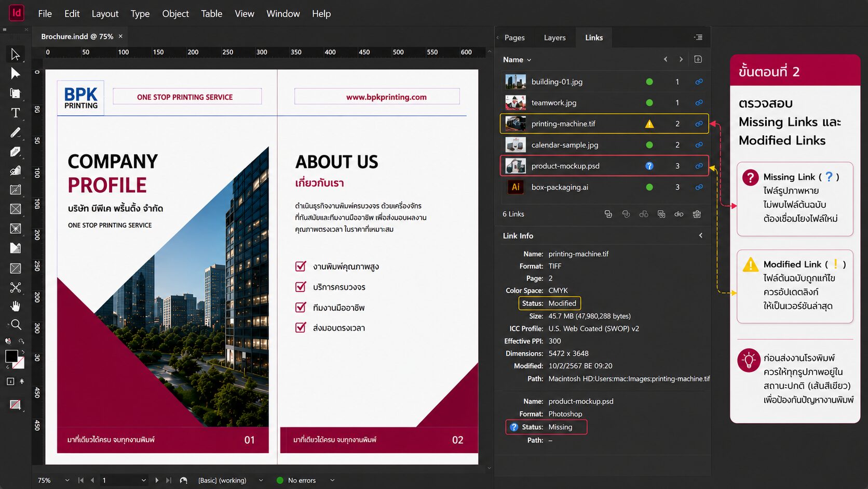Select the Gradient Swatch tool

[16, 248]
